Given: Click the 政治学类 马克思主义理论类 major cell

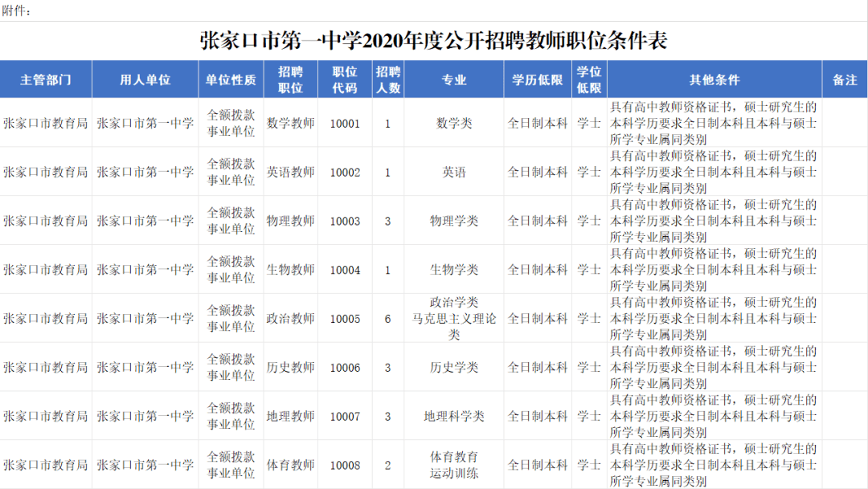Looking at the screenshot, I should click(454, 318).
